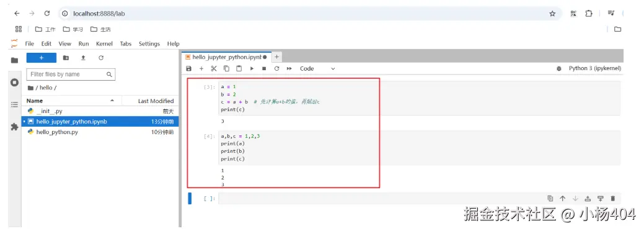
Task: Select the hello_python.py file
Action: coord(100,132)
